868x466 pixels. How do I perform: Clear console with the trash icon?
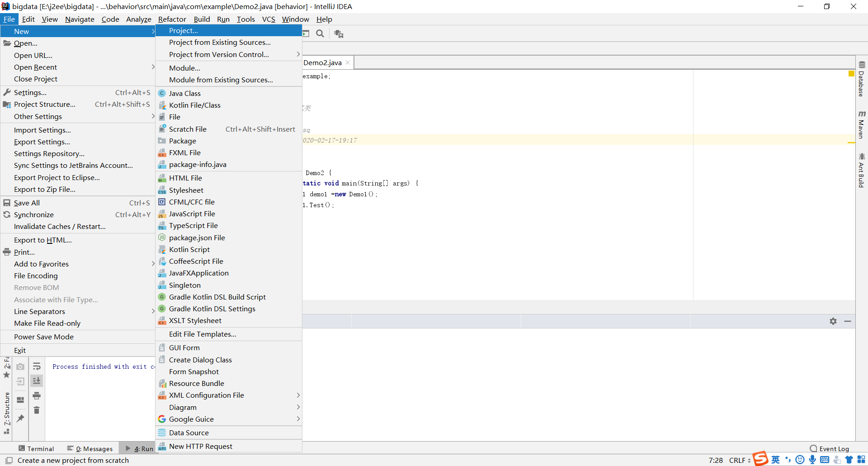(37, 410)
